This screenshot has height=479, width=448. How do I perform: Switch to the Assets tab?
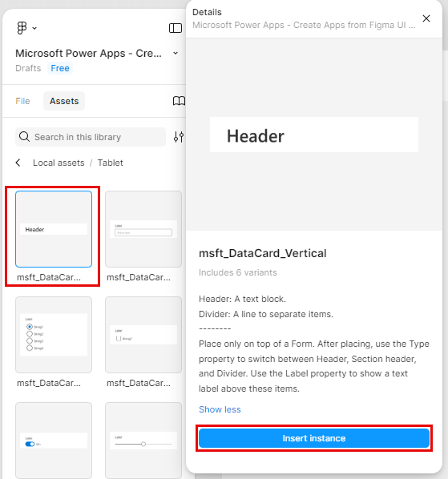64,101
